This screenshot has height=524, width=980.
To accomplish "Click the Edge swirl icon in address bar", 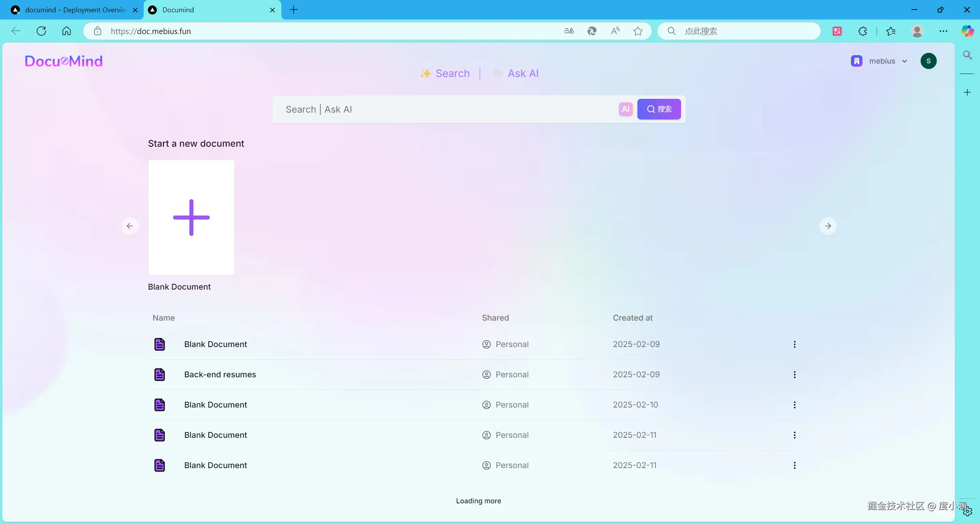I will click(x=592, y=31).
